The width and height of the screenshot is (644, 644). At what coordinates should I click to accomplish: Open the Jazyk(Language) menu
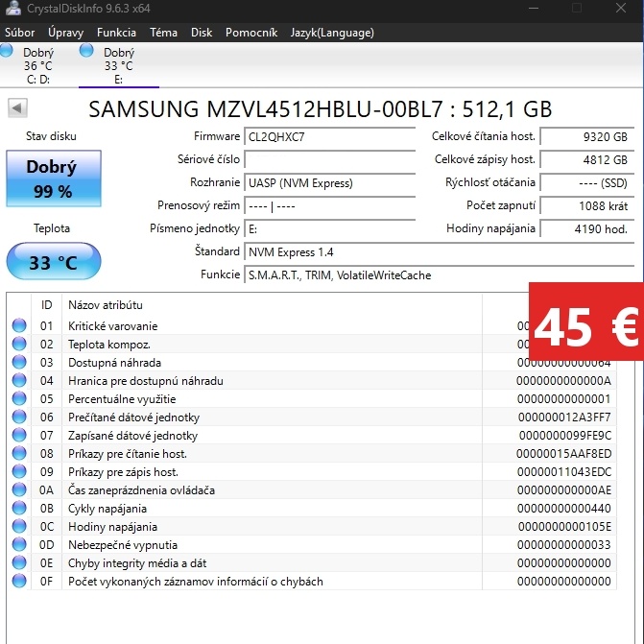click(332, 33)
